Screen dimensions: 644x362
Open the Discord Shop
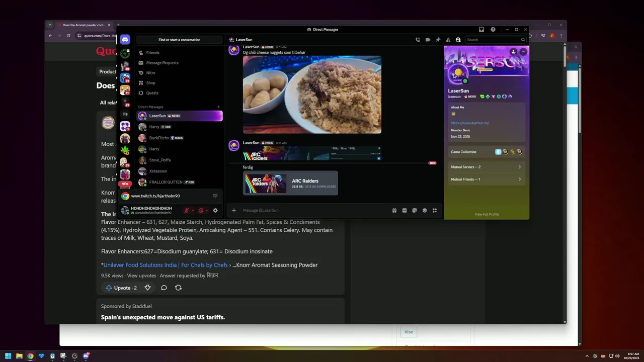click(x=179, y=83)
